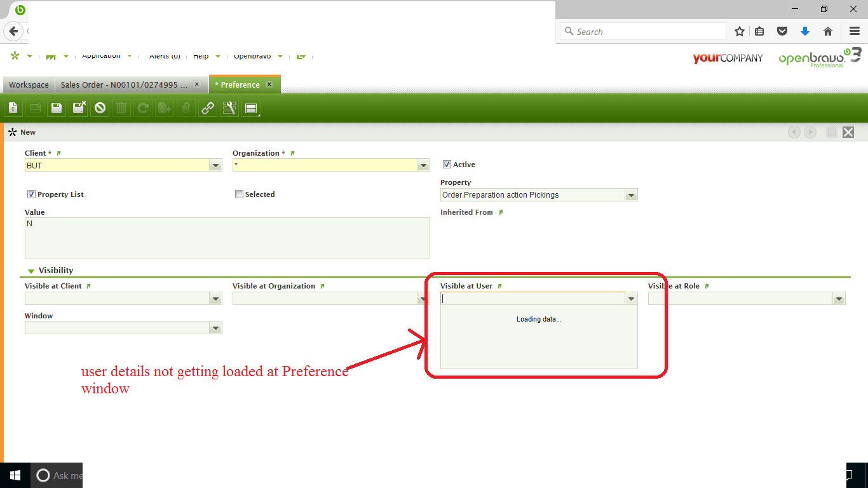Click the Inherited From link arrow
Screen dimensions: 868x488
tap(500, 212)
